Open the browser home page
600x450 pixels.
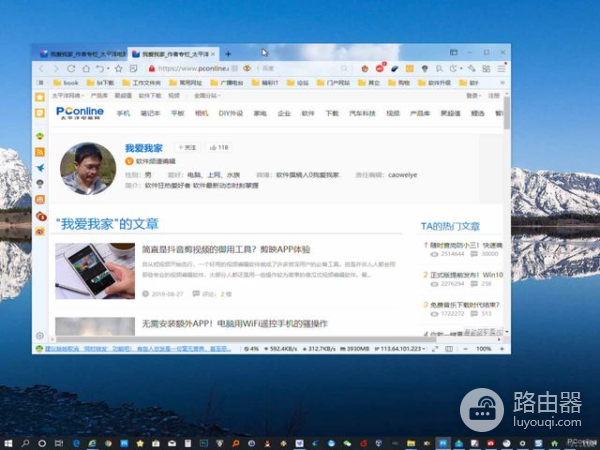[86, 68]
